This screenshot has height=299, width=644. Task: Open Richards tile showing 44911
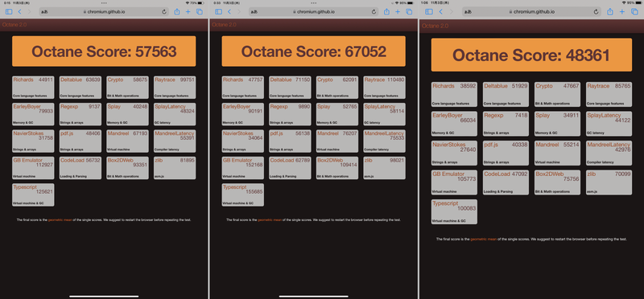33,88
